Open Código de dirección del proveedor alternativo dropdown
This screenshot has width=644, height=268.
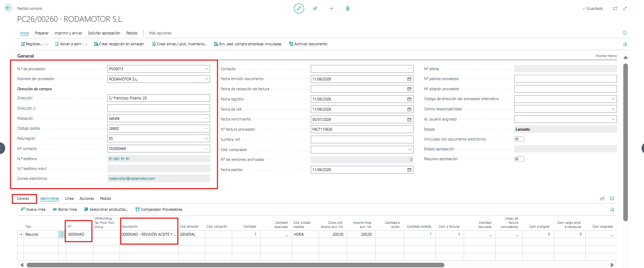[613, 99]
